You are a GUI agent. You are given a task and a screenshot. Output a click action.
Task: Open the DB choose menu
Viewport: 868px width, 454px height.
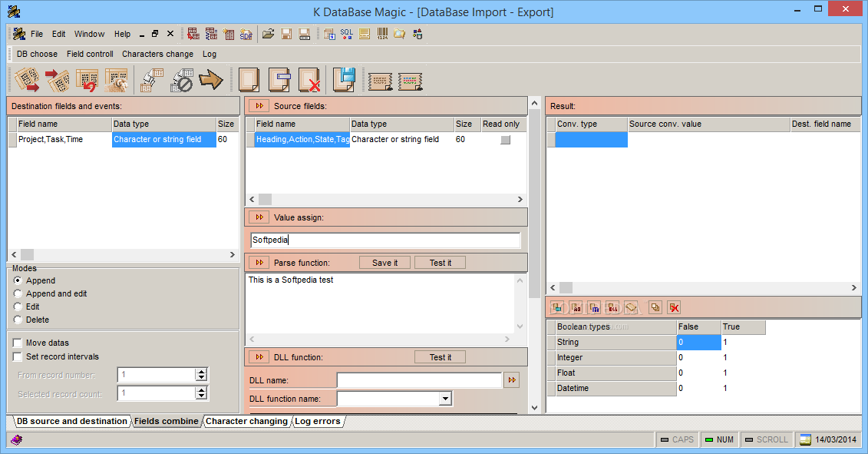click(37, 54)
